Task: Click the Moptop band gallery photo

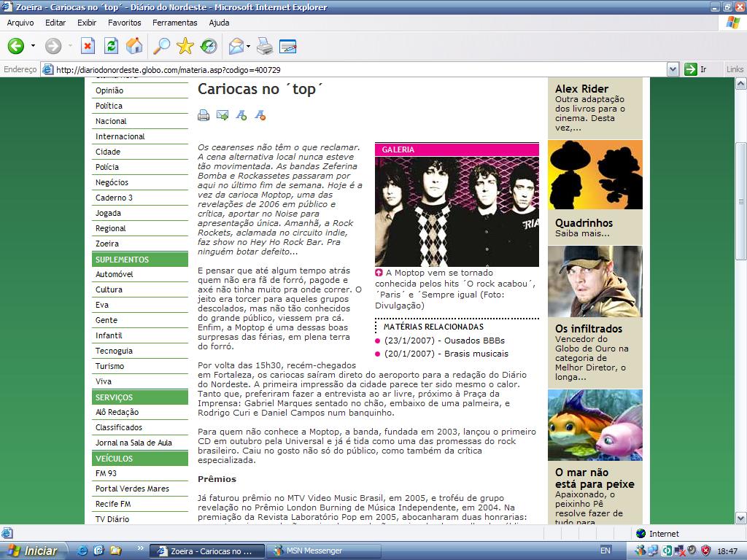Action: coord(457,211)
